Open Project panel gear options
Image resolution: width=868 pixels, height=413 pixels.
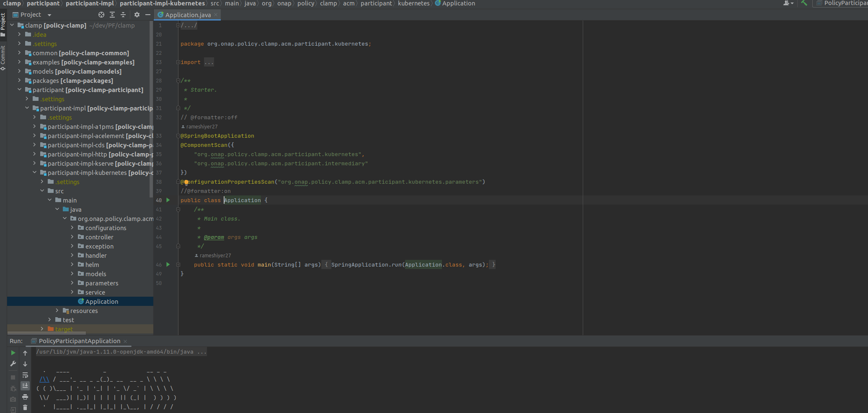[x=137, y=15]
